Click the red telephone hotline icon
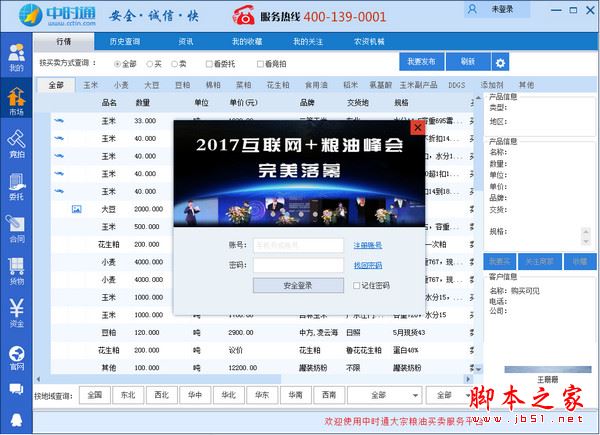This screenshot has height=435, width=600. click(x=244, y=15)
